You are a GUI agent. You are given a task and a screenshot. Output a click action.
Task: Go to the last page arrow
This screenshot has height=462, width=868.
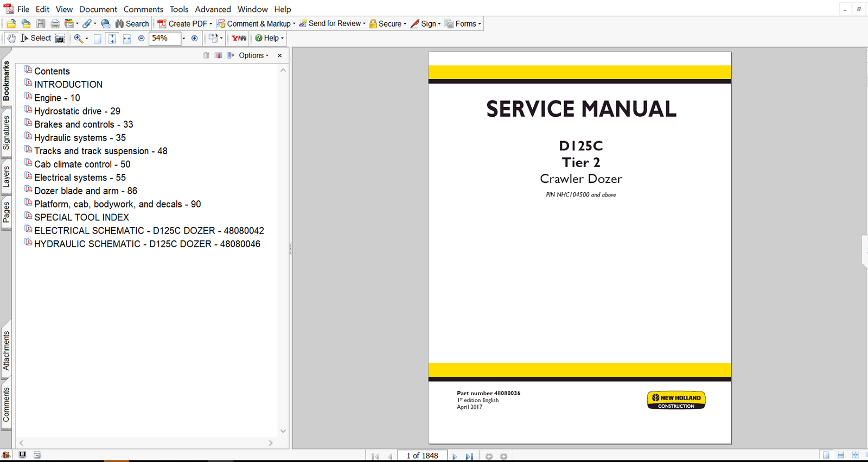[469, 456]
